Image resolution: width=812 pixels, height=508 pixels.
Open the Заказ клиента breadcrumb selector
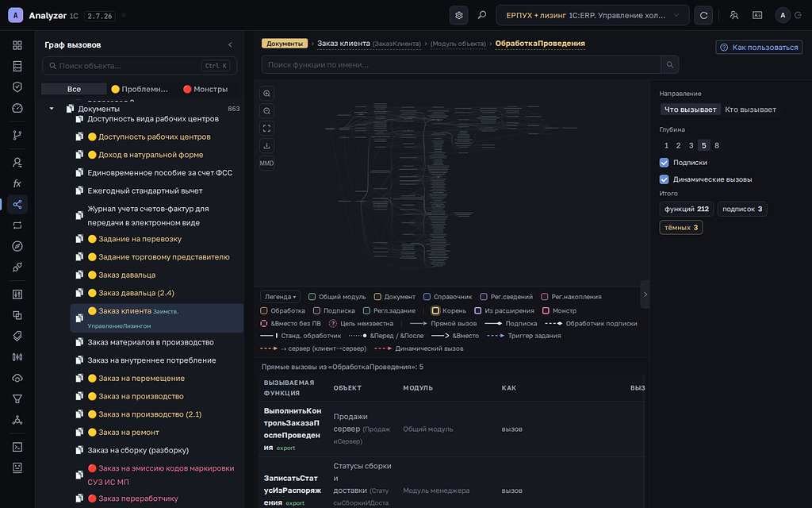tap(370, 44)
